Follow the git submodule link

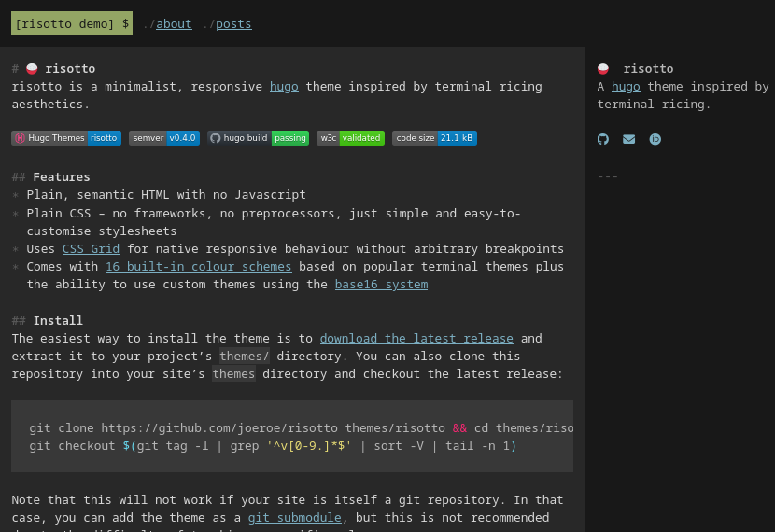pos(294,518)
